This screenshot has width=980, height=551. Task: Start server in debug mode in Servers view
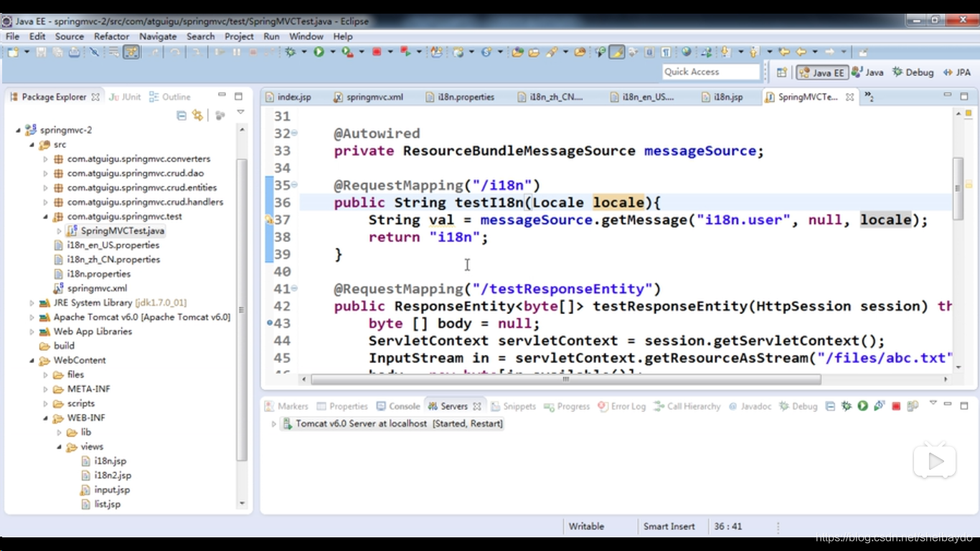pyautogui.click(x=847, y=406)
